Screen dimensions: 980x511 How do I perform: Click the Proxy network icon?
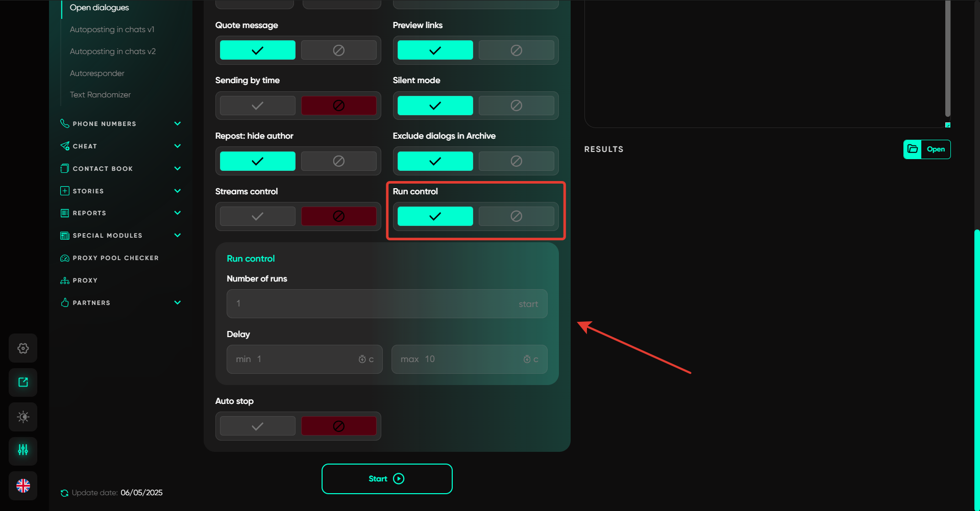click(65, 280)
